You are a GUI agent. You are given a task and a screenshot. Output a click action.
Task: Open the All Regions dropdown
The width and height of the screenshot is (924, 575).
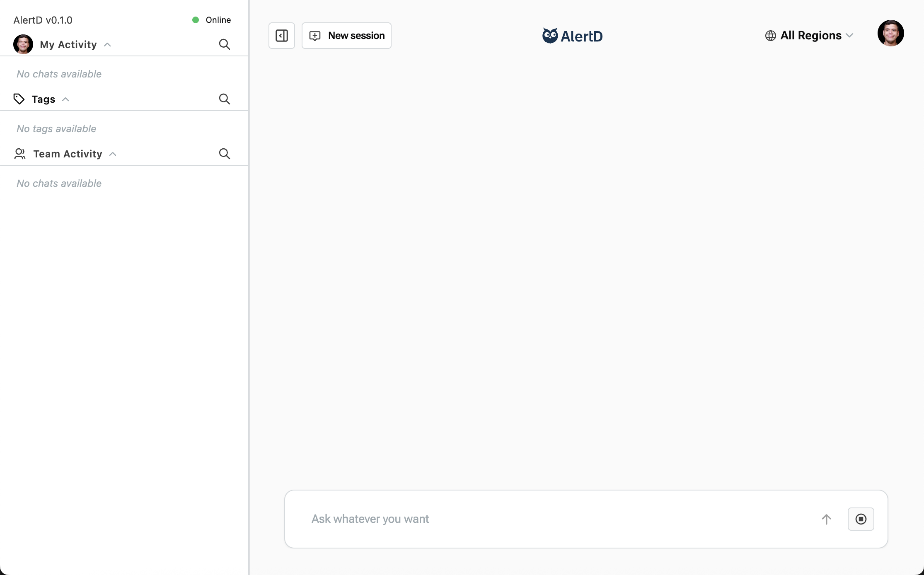[810, 35]
